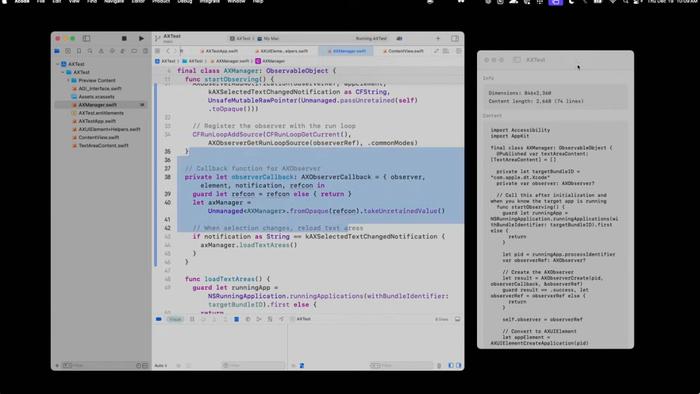Expand the Preview Content folder
The image size is (700, 394).
tap(68, 80)
